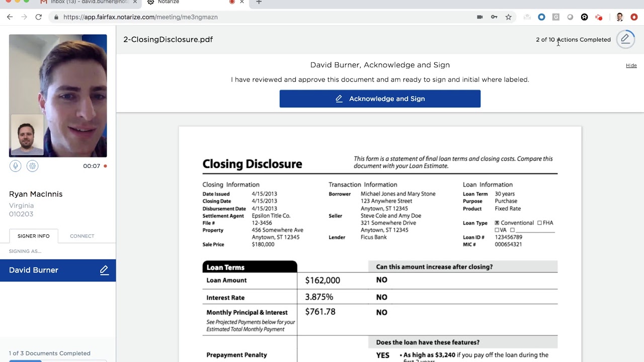
Task: Click the grey G extension icon
Action: tap(556, 17)
